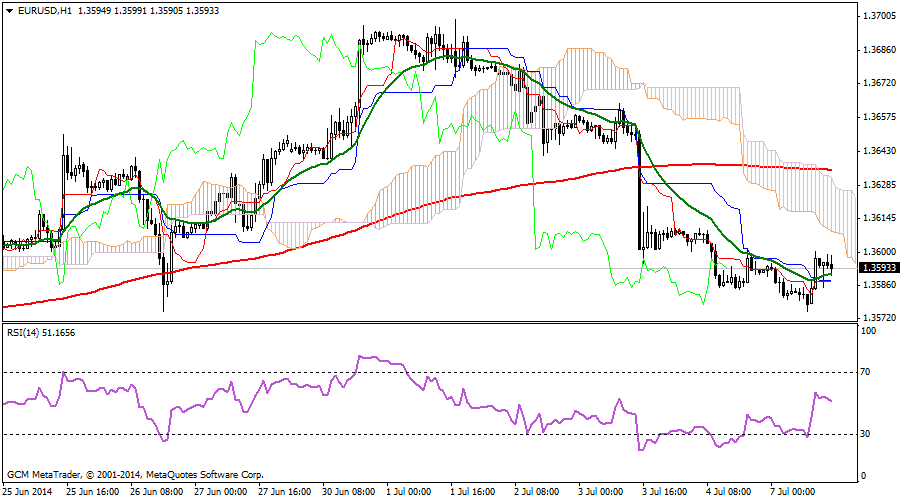Image resolution: width=900 pixels, height=500 pixels.
Task: Click the 1.36000 price axis label
Action: [x=879, y=252]
